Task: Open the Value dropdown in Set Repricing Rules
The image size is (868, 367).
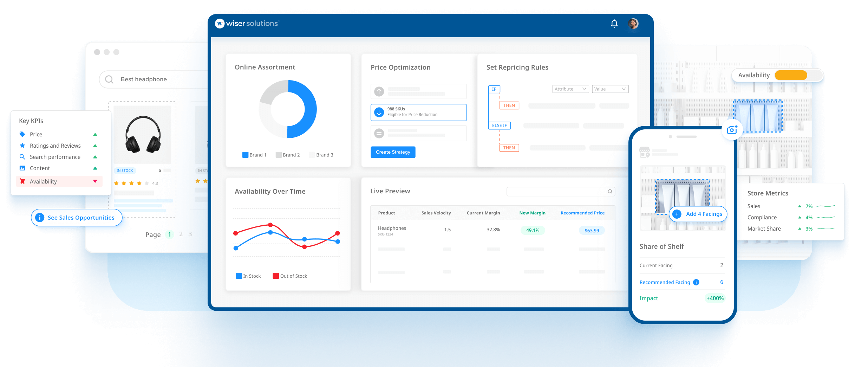Action: pos(610,89)
